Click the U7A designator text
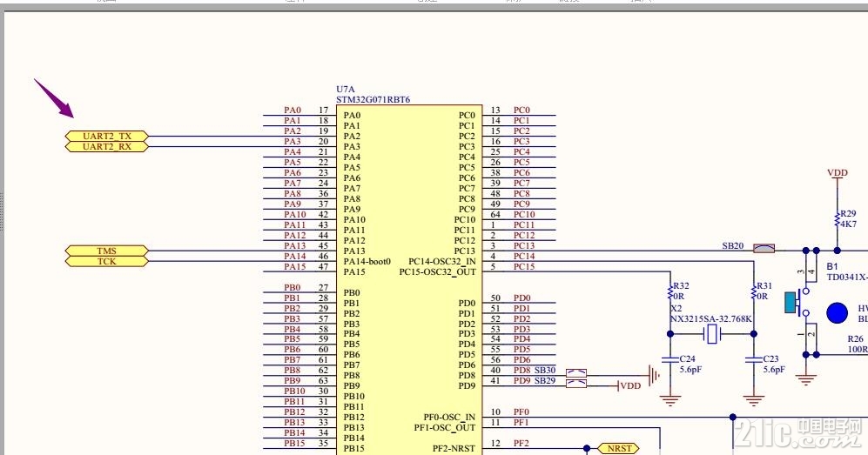Screen dimensions: 868x455 (x=346, y=89)
